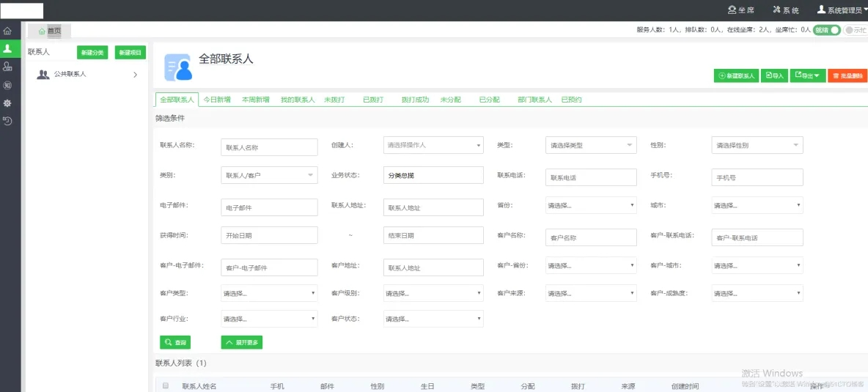868x392 pixels.
Task: Click the 系统 tools icon in top bar
Action: 776,10
